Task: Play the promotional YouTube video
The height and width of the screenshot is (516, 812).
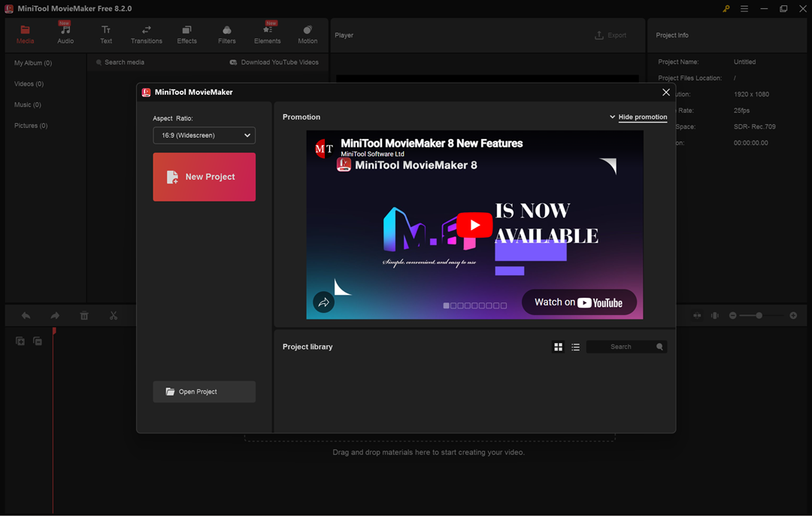Action: (x=474, y=225)
